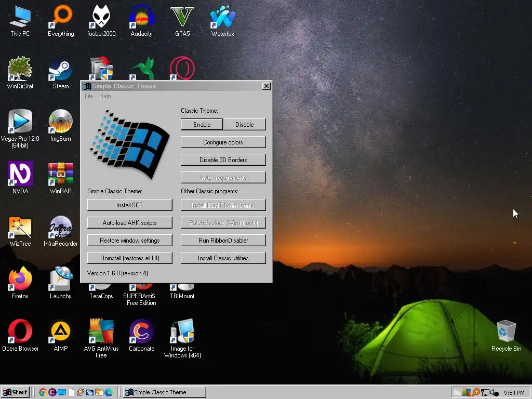Select the AVG AntiVirus Free icon
This screenshot has width=532, height=399.
tap(101, 339)
